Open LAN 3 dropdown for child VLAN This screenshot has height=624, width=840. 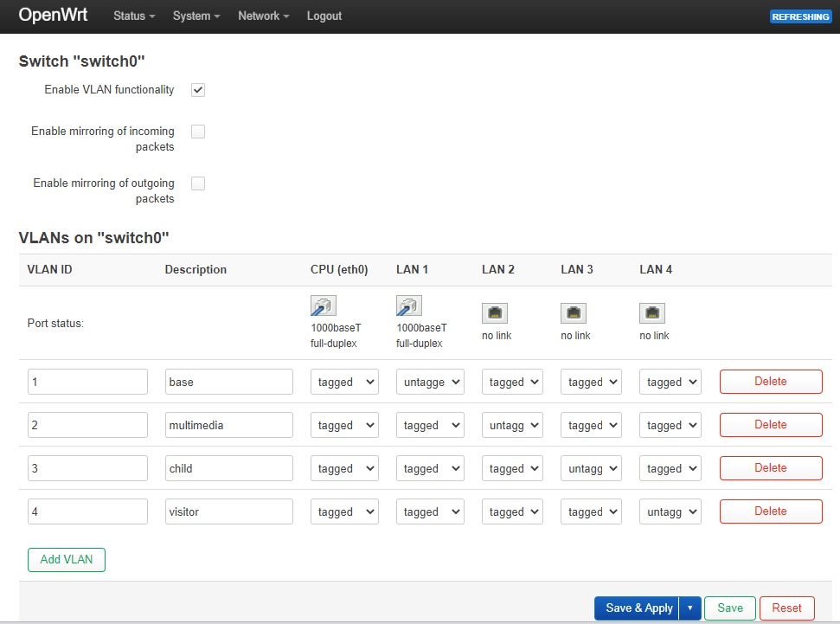[x=591, y=468]
